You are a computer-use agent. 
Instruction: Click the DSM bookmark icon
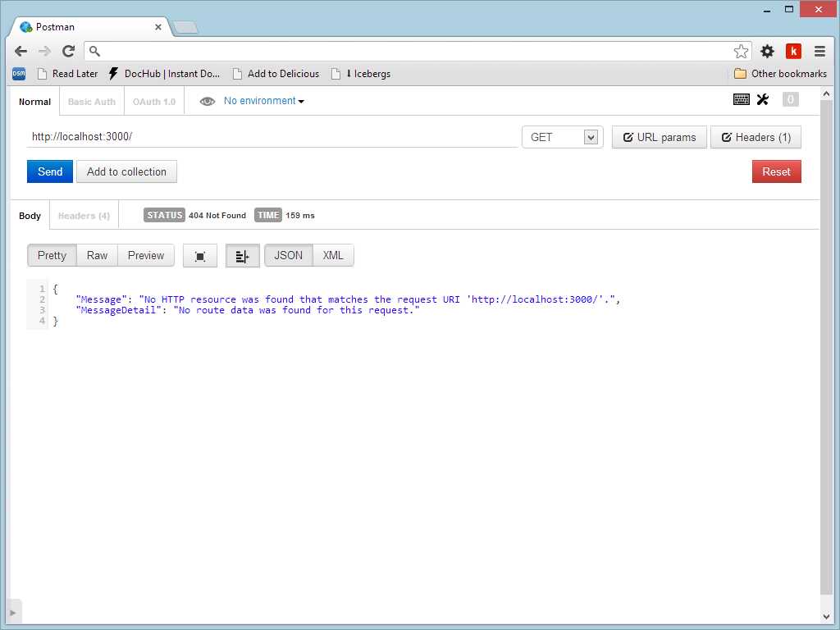[19, 74]
